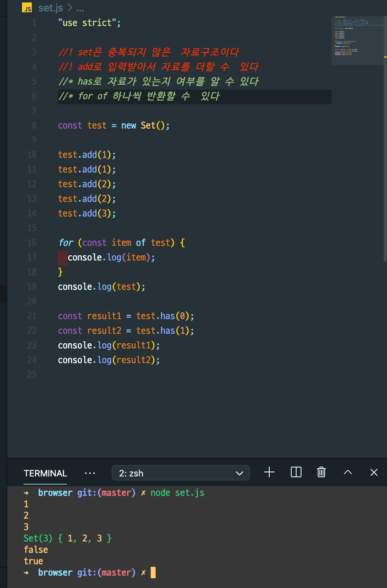The height and width of the screenshot is (588, 387).
Task: Select the TERMINAL panel tab
Action: [45, 473]
